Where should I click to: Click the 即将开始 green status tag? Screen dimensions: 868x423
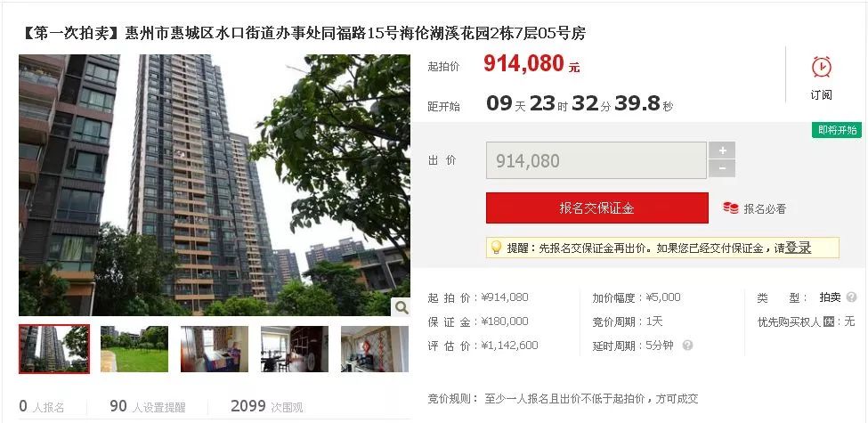[837, 130]
